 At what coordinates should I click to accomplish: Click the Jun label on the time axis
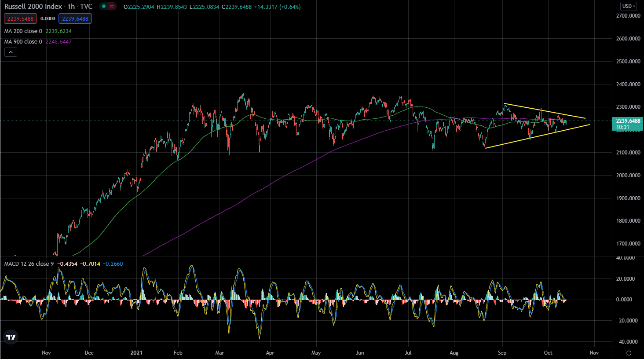click(360, 353)
